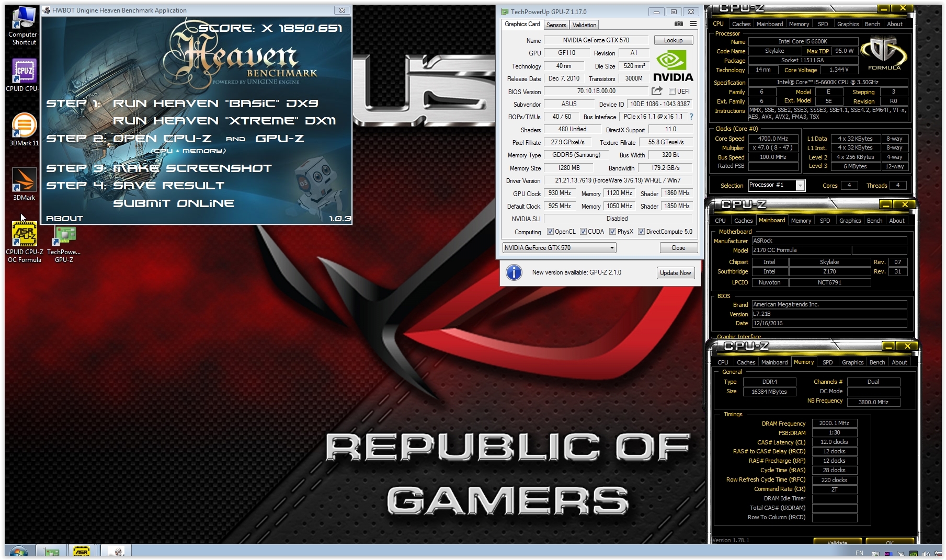Open the 3DMark 11 desktop icon

tap(24, 130)
